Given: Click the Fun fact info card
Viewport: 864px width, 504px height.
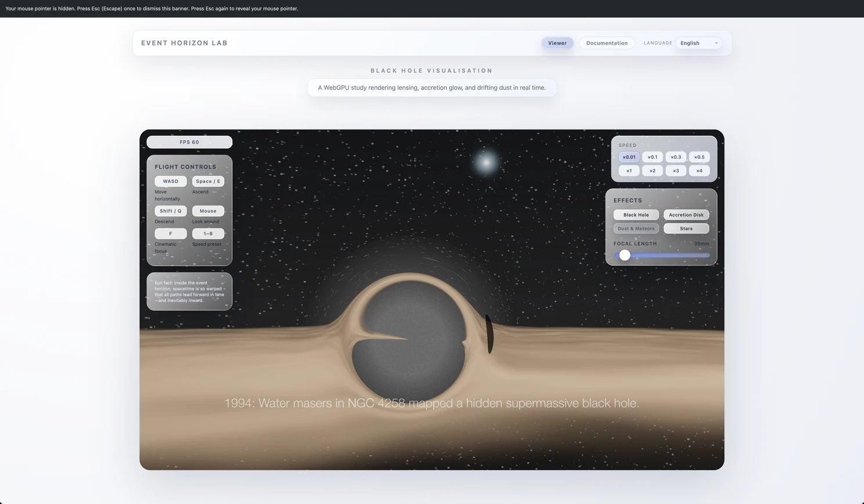Looking at the screenshot, I should tap(189, 291).
